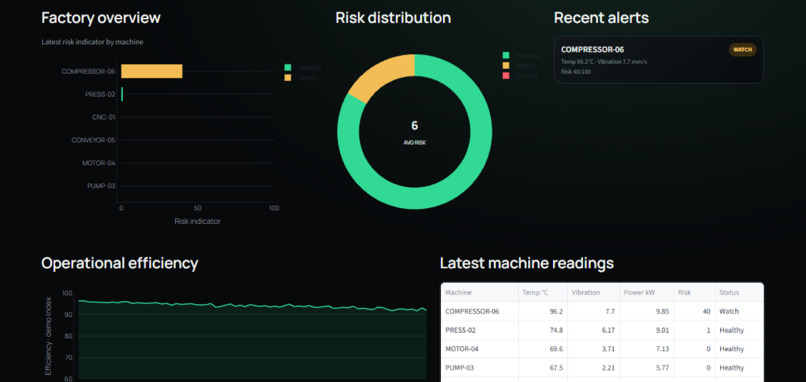Click 'Risk 40/100' in the alert card

(576, 71)
